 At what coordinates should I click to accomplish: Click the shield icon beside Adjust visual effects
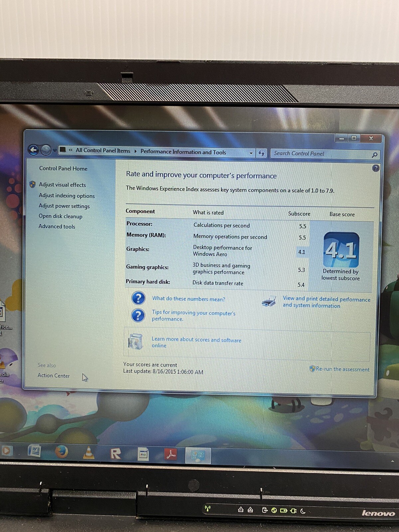click(x=33, y=184)
